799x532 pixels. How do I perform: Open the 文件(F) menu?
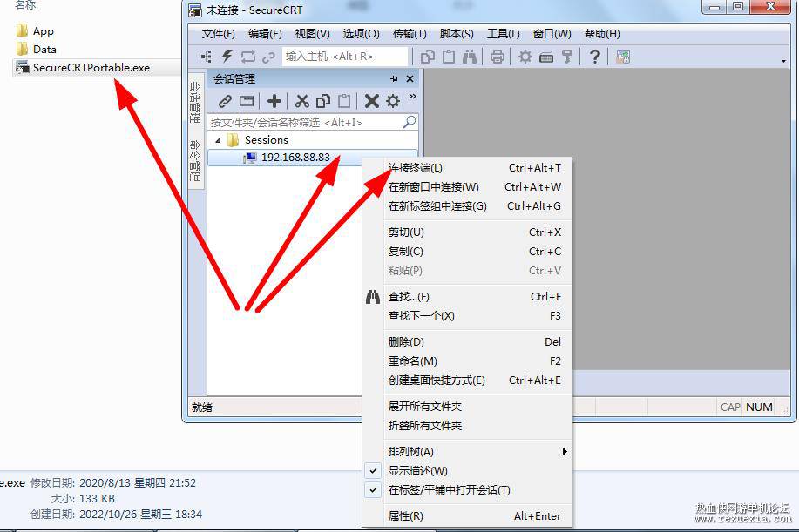(219, 34)
